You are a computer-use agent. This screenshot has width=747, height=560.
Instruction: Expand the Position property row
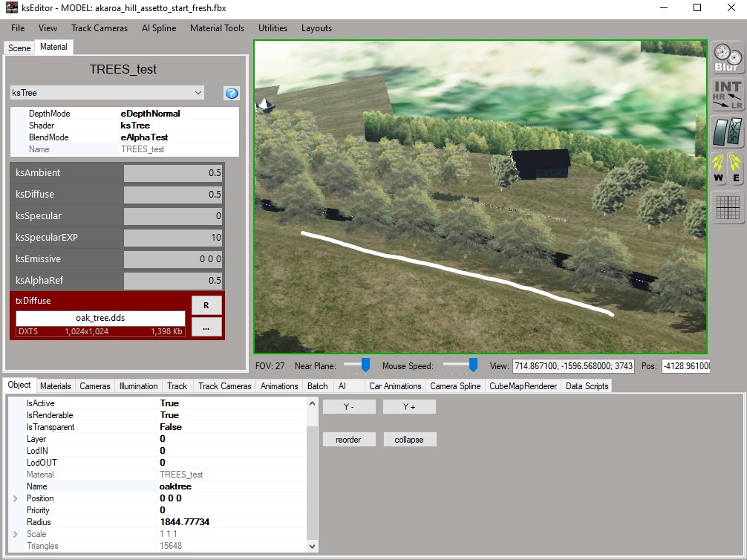(16, 498)
